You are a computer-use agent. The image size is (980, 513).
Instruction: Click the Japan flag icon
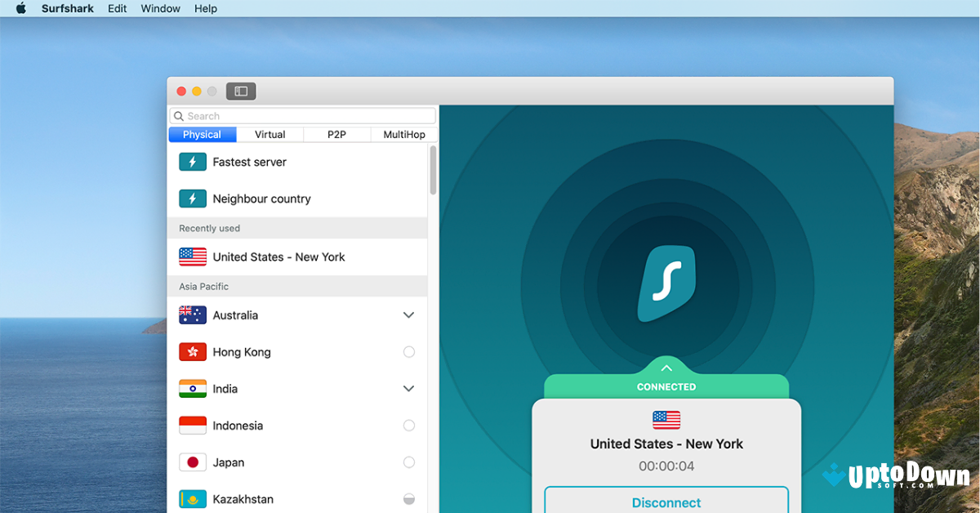click(x=193, y=462)
